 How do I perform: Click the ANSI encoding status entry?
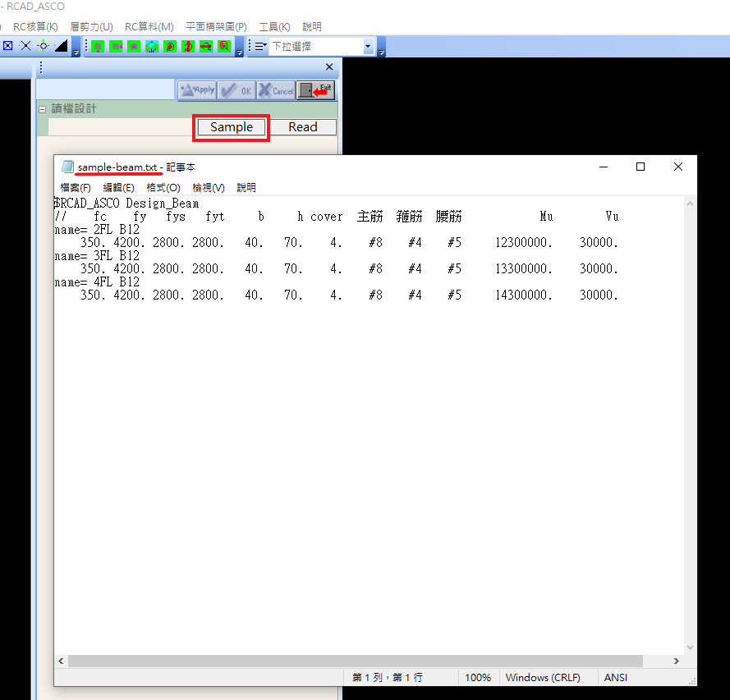pyautogui.click(x=616, y=678)
